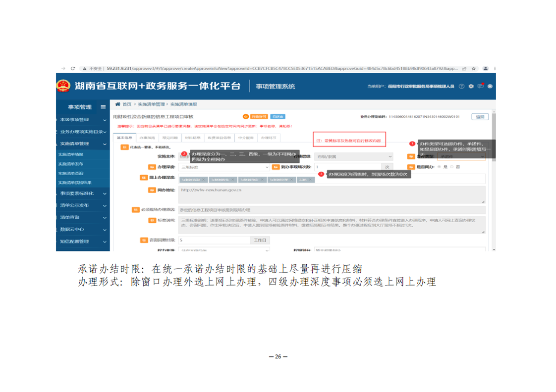Click the browser reload icon

pos(73,68)
